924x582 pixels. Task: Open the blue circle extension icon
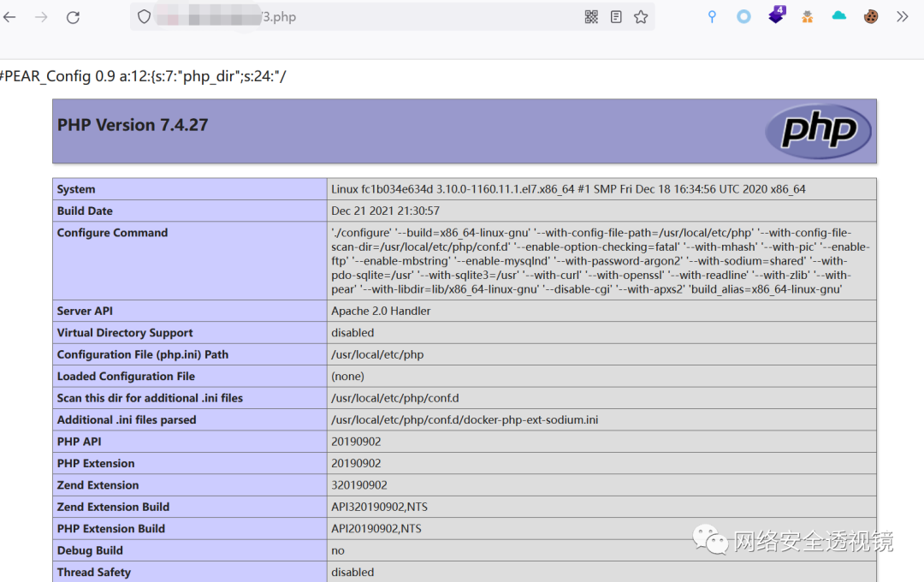click(x=743, y=16)
